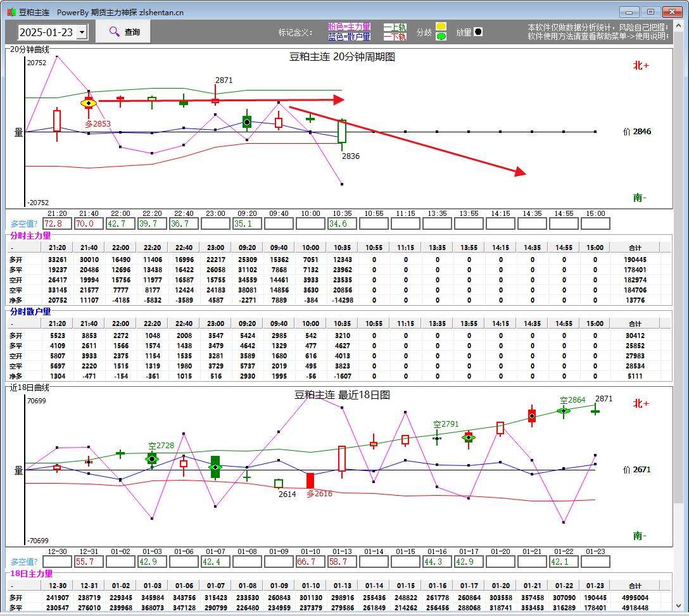Maximize the 豆粕主连 window

pos(650,11)
